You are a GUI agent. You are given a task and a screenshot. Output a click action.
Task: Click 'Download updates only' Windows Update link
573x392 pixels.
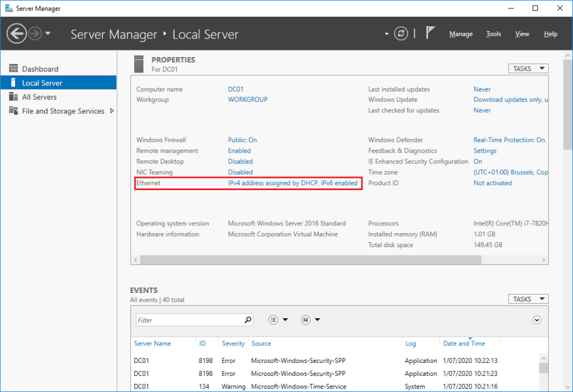click(510, 100)
